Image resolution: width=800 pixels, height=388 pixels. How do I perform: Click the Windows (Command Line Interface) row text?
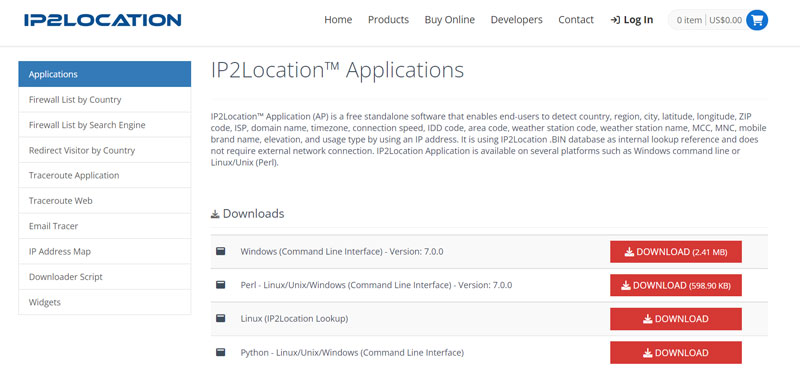pos(342,251)
